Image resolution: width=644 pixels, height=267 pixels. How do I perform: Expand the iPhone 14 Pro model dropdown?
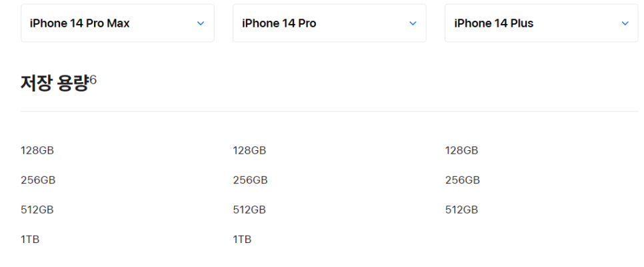[329, 23]
